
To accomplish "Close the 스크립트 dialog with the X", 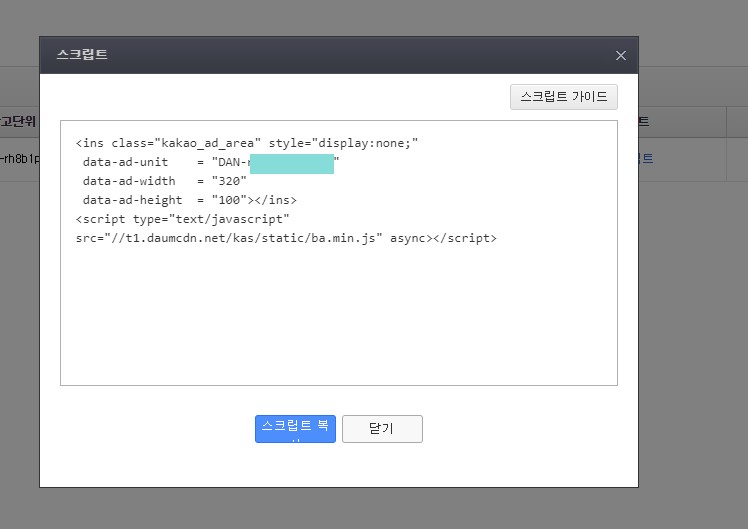I will point(621,56).
